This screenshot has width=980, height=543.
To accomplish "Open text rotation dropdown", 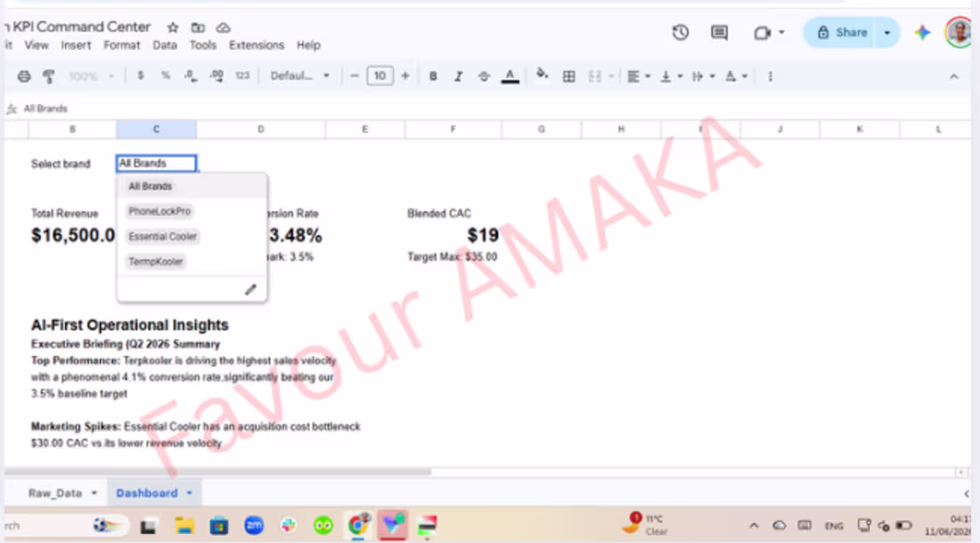I will pyautogui.click(x=736, y=77).
